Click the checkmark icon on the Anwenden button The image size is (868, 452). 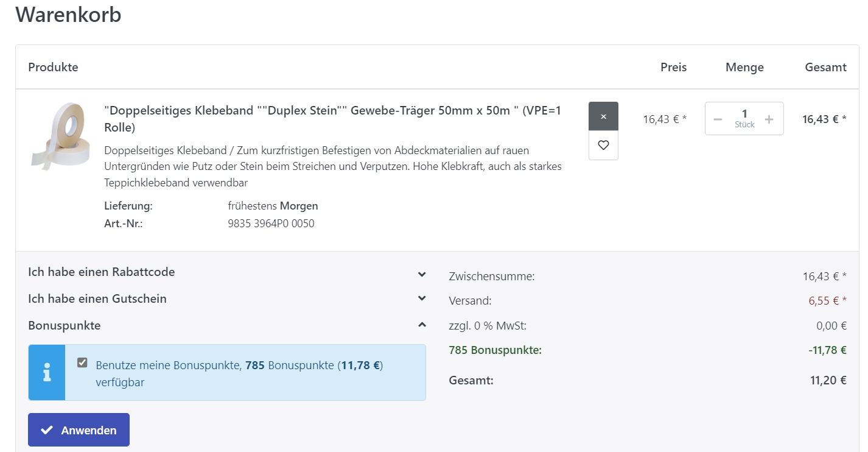46,430
